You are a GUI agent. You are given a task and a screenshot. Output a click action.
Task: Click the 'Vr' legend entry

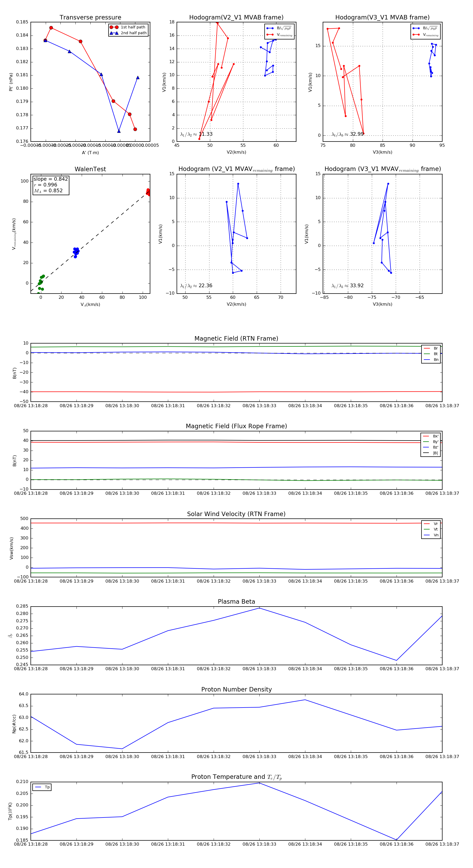pos(431,524)
